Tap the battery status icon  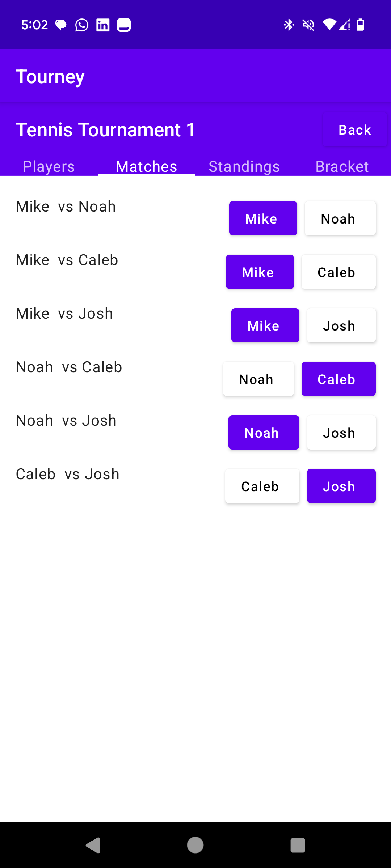(x=360, y=25)
